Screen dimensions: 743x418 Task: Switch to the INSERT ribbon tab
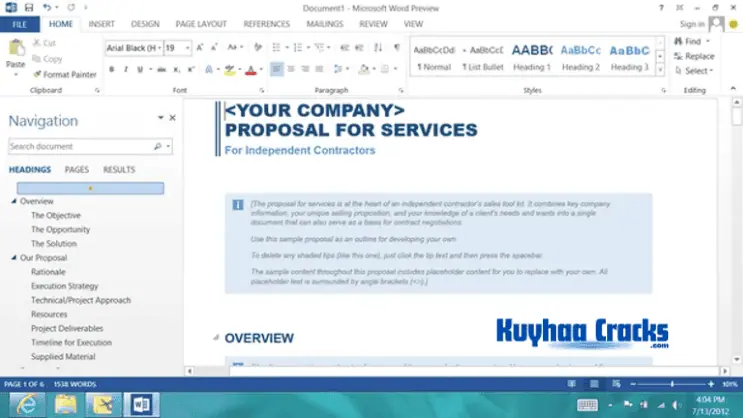(101, 23)
